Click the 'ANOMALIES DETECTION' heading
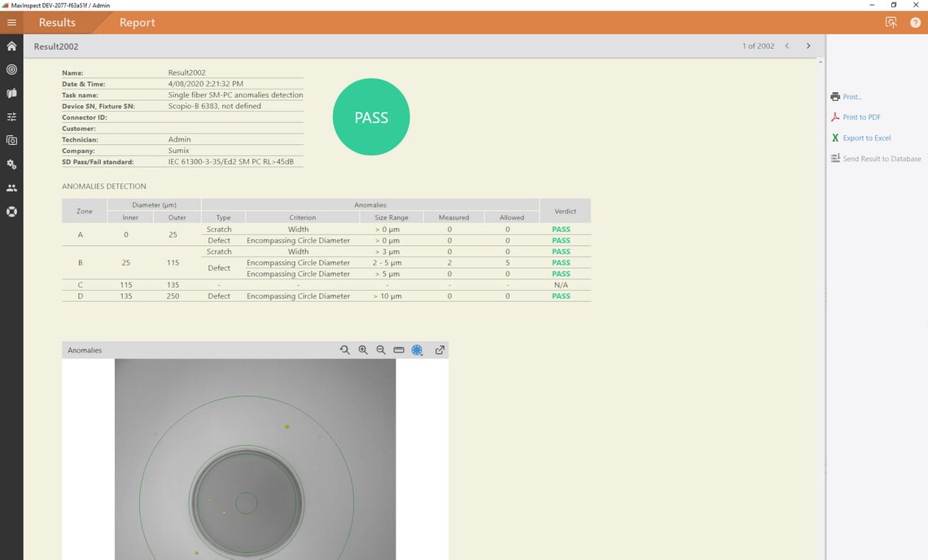Image resolution: width=928 pixels, height=560 pixels. click(104, 186)
